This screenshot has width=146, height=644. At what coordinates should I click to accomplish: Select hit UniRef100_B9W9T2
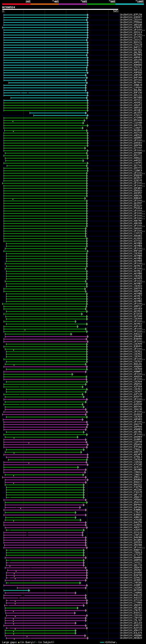pos(131,550)
